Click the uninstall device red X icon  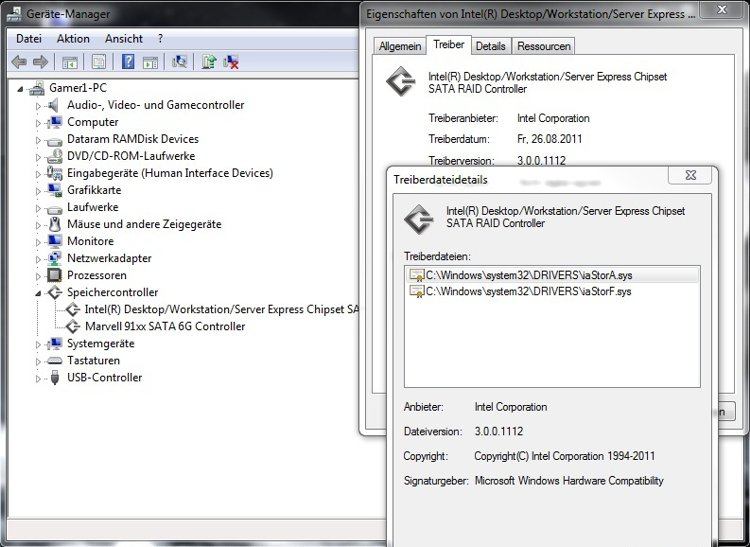(x=231, y=62)
